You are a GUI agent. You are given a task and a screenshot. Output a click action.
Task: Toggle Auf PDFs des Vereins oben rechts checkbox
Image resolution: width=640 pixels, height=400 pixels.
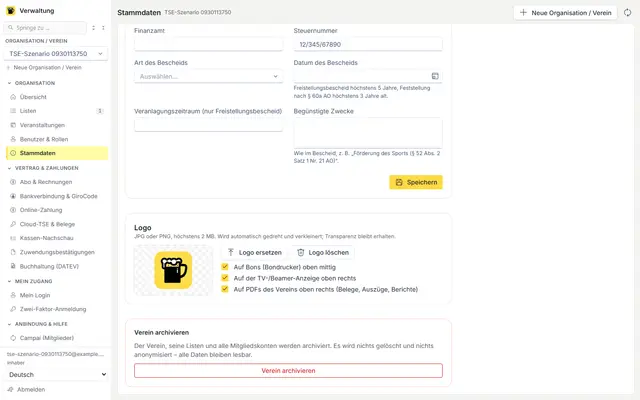pyautogui.click(x=225, y=289)
